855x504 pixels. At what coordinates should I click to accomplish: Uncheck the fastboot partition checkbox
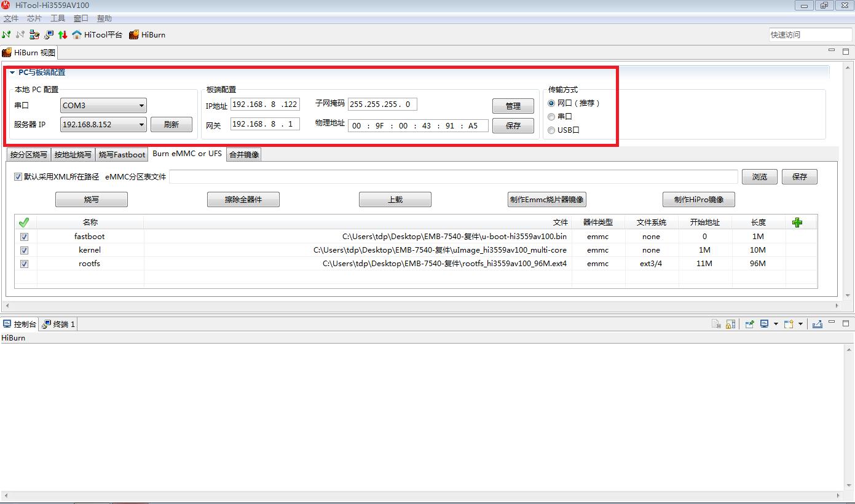pyautogui.click(x=24, y=237)
